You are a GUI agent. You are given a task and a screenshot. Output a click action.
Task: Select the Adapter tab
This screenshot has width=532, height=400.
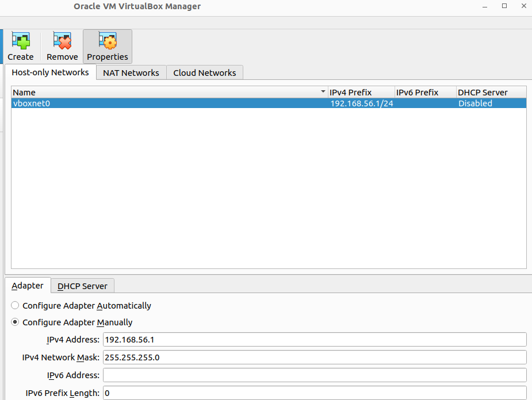click(28, 286)
